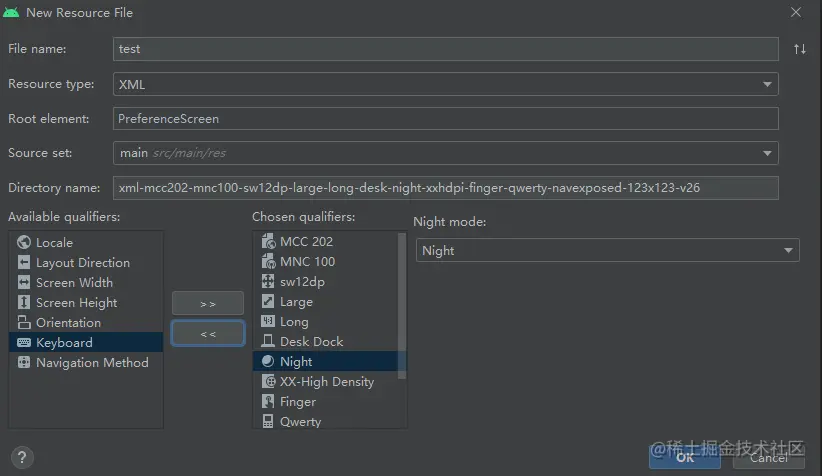Open the Resource type XML dropdown

pyautogui.click(x=445, y=84)
